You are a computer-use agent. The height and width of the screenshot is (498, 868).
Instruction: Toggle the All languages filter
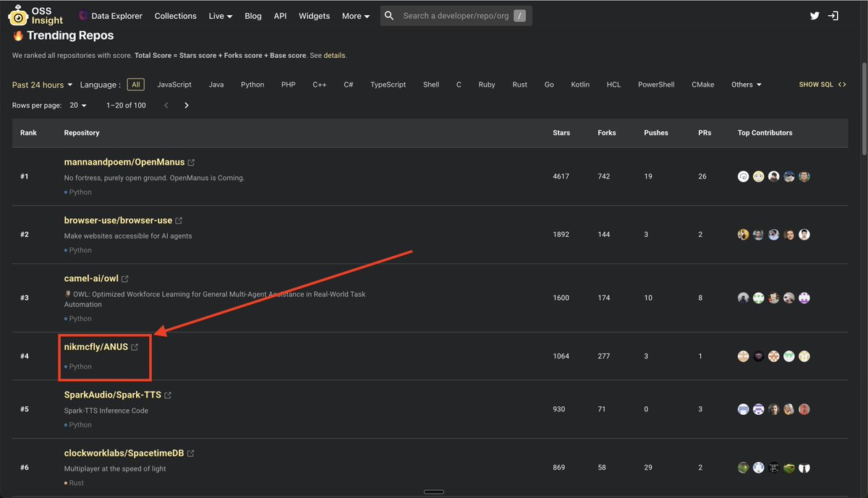click(x=135, y=85)
